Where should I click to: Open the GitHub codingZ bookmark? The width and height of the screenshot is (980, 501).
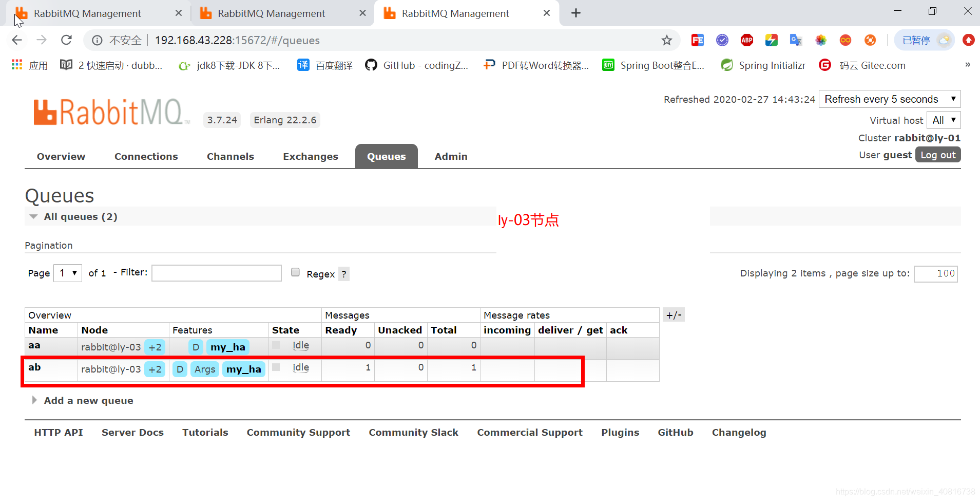(416, 65)
